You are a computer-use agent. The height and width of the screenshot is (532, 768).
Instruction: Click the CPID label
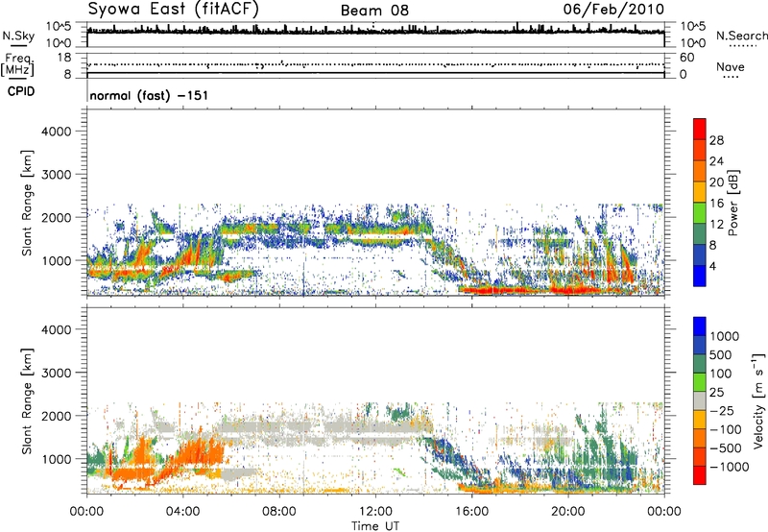pos(21,91)
